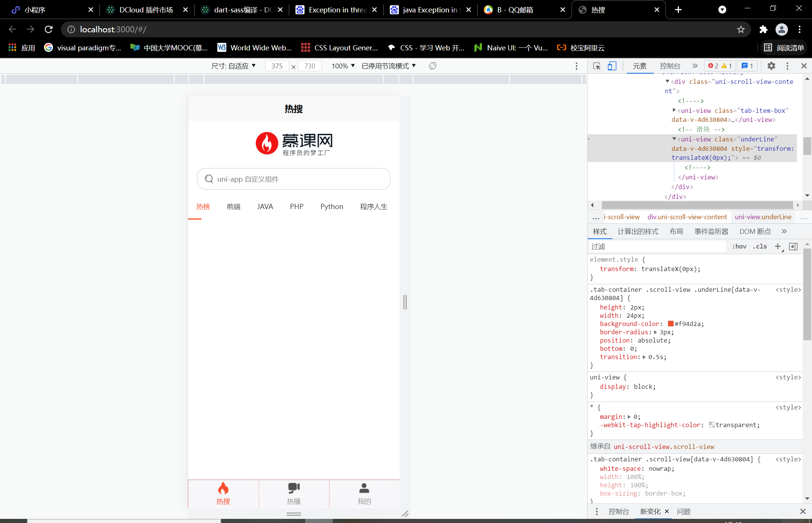The height and width of the screenshot is (523, 812).
Task: Open the tab search dropdown arrow
Action: [x=722, y=10]
